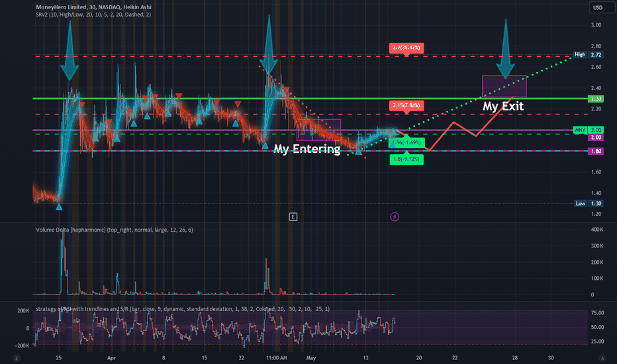Click the purple lightning event icon
The image size is (617, 364).
pos(395,217)
